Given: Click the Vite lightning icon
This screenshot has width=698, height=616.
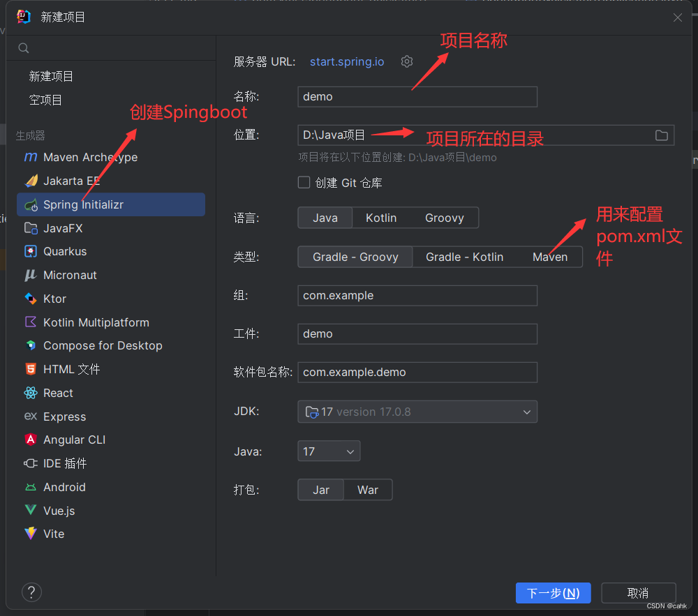Looking at the screenshot, I should click(31, 533).
